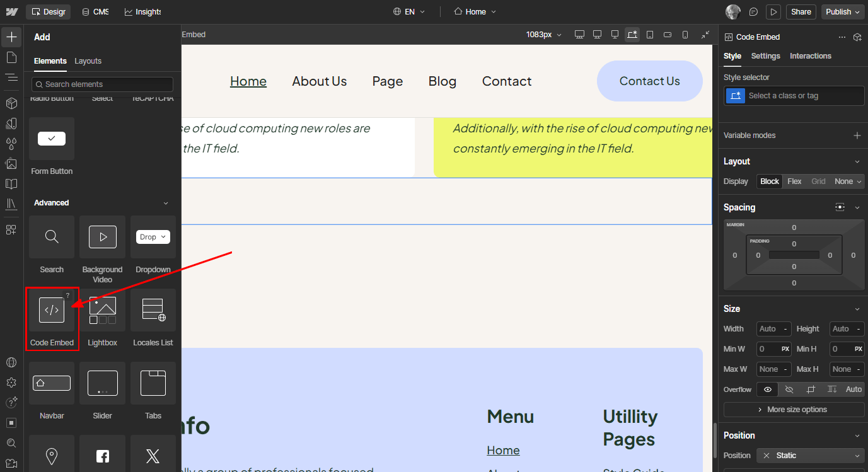
Task: Open the Home page dropdown
Action: point(475,11)
